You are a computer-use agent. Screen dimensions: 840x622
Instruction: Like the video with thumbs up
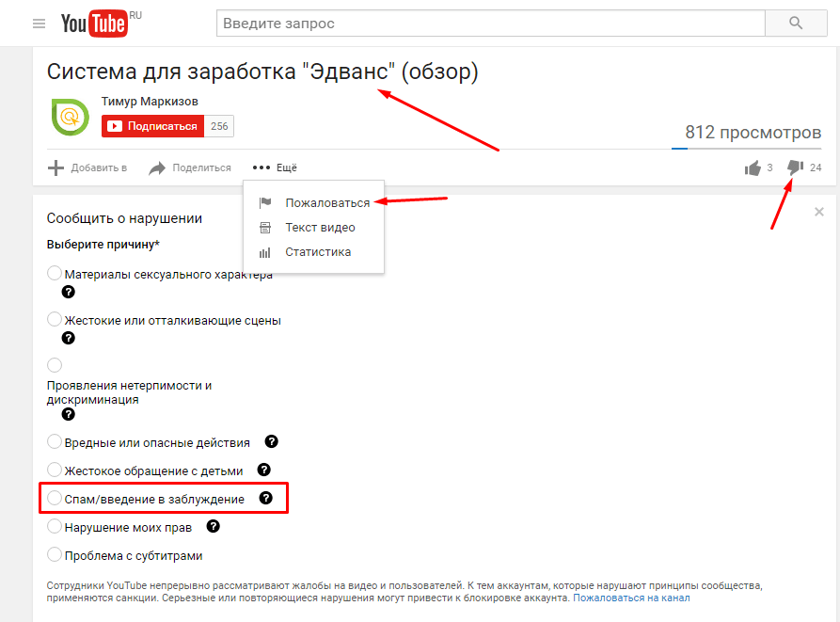[x=753, y=168]
